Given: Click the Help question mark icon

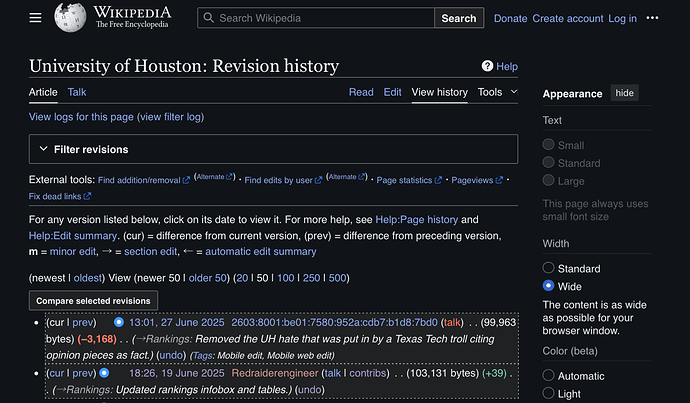Looking at the screenshot, I should click(x=487, y=66).
